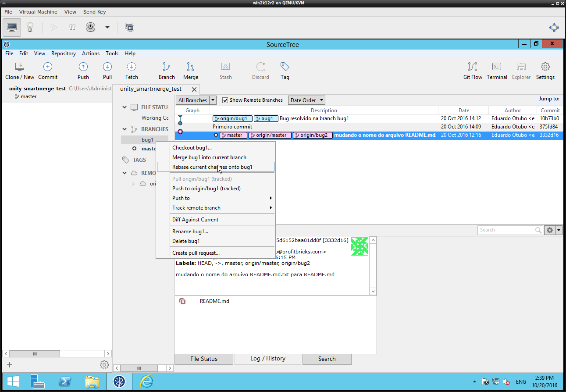
Task: Select Delete bug1 menu entry
Action: (216, 241)
